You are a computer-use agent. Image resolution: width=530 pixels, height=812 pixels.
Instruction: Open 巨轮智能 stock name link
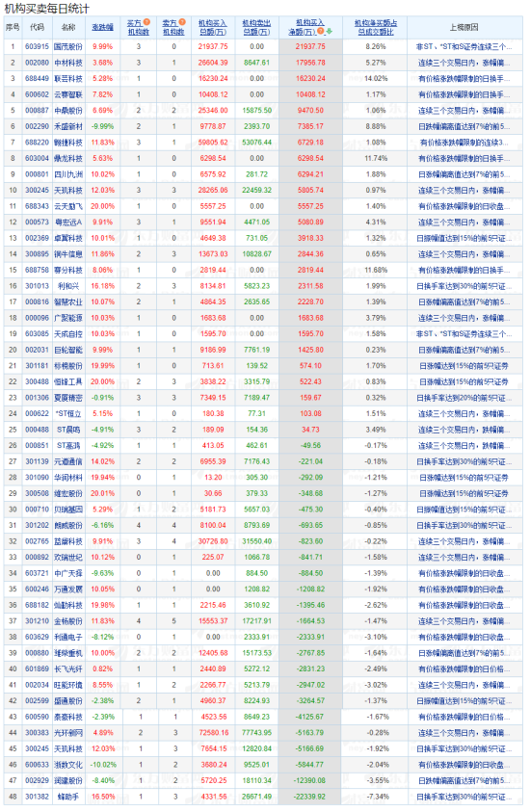(68, 350)
